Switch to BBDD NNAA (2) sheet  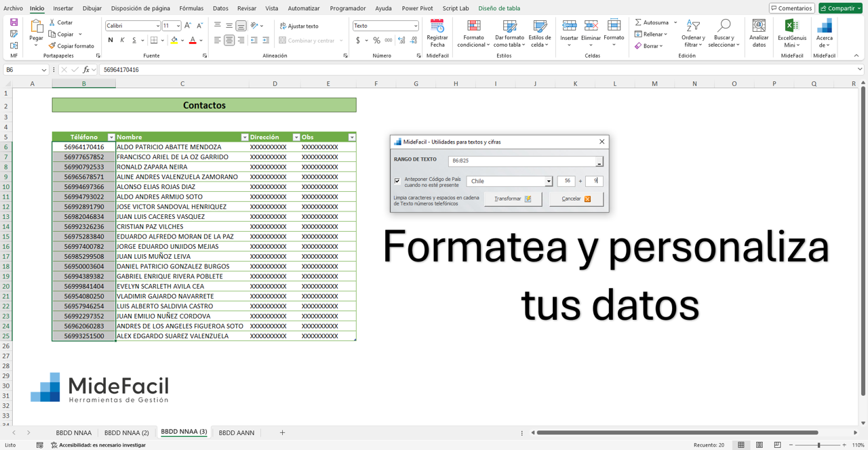[126, 432]
